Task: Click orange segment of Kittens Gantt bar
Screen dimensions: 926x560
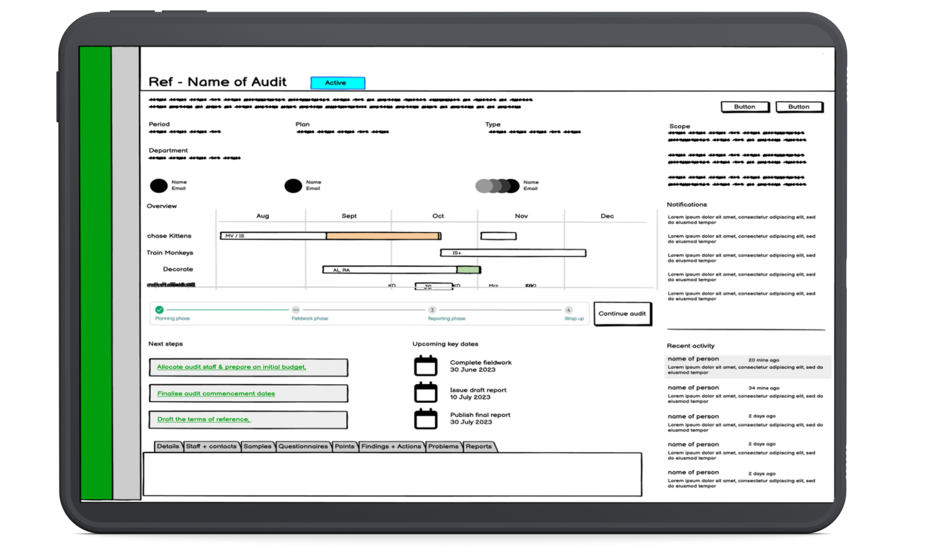Action: (382, 236)
